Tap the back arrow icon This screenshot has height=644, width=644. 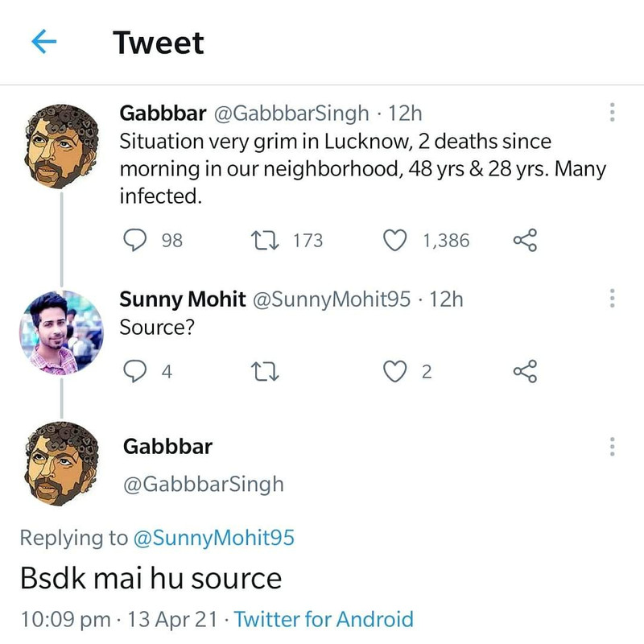coord(44,42)
